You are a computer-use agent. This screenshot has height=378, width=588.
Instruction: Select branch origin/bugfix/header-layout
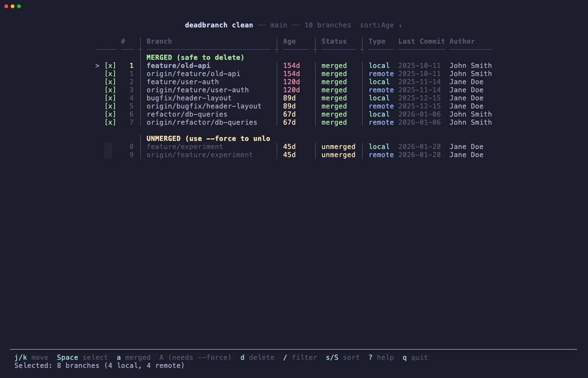pos(204,106)
